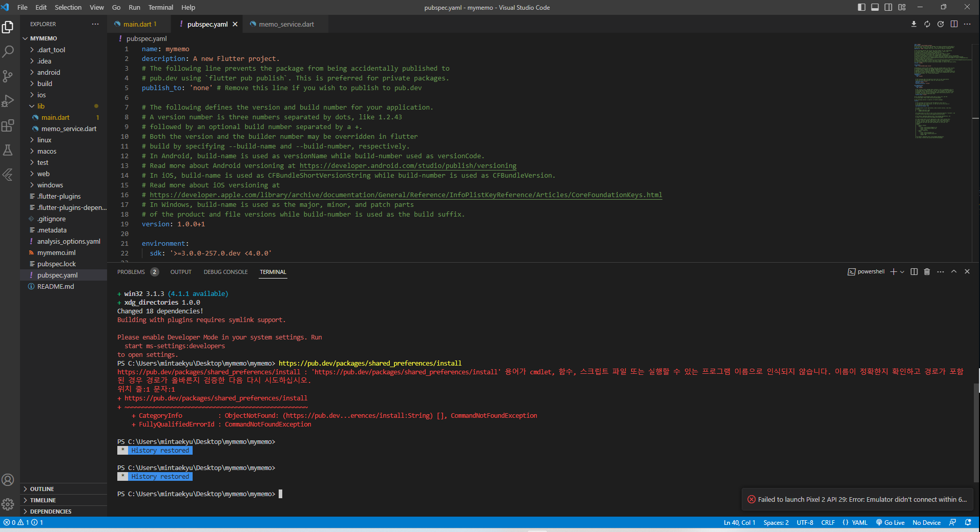Image resolution: width=980 pixels, height=532 pixels.
Task: Open the Failed to launch Pixel 2 notification
Action: tap(858, 499)
